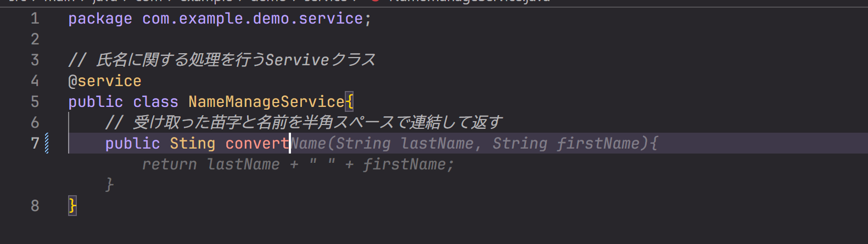Viewport: 868px width, 244px height.
Task: Click the change marker beside line 7
Action: coord(47,143)
